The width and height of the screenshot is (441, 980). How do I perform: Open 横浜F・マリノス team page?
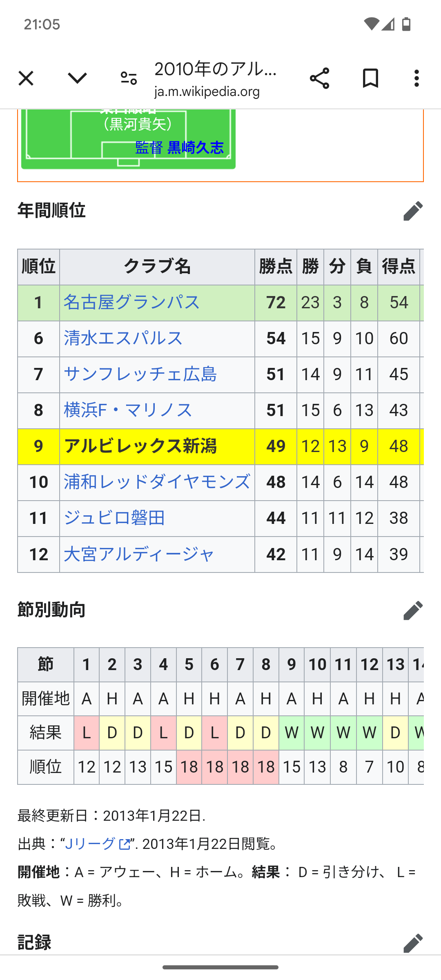coord(127,410)
